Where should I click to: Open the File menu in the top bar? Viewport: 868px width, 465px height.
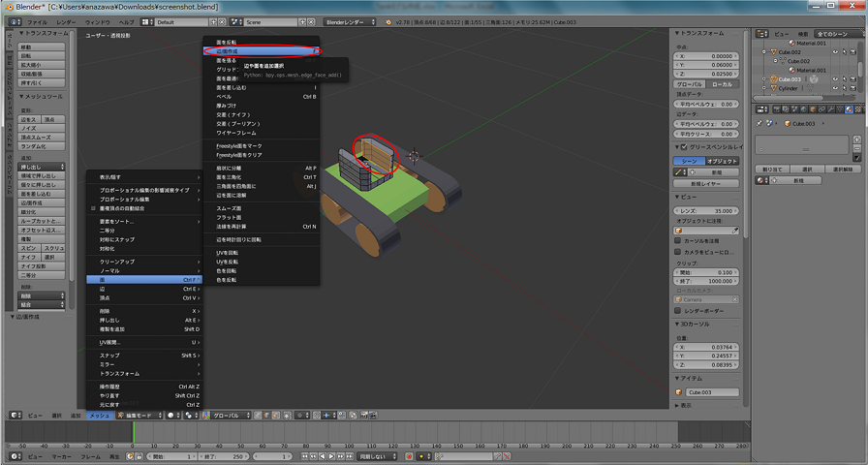36,20
